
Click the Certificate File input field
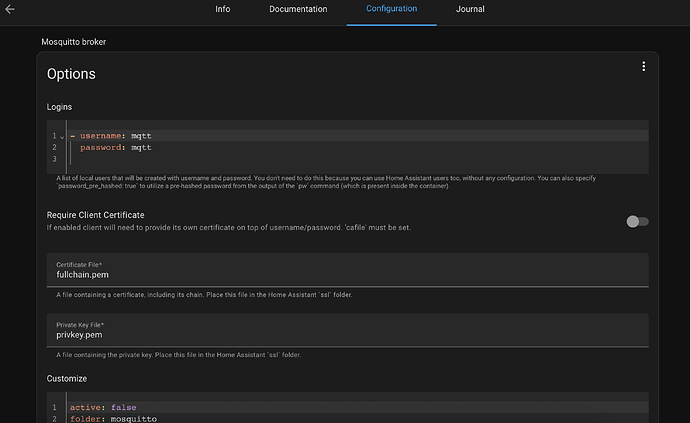point(348,270)
